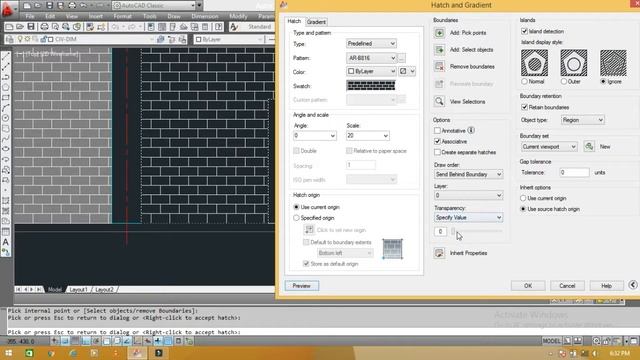
Task: Switch to the Layout1 tab
Action: tap(78, 289)
